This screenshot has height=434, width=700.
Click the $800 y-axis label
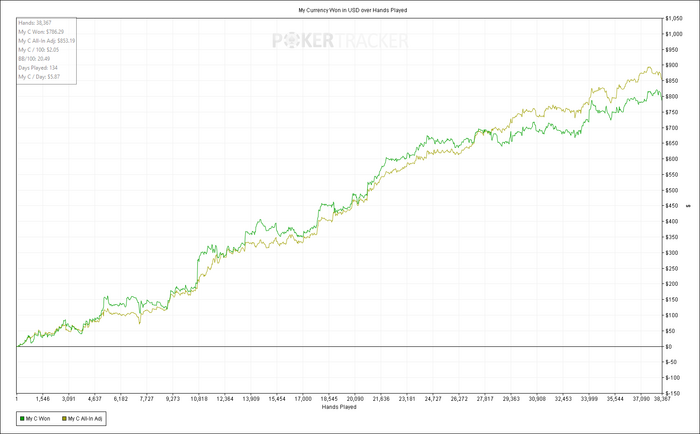(671, 96)
